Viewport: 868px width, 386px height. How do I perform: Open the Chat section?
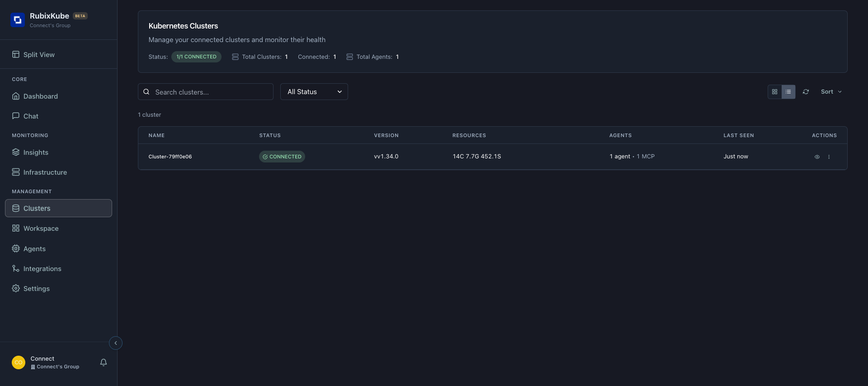(58, 116)
